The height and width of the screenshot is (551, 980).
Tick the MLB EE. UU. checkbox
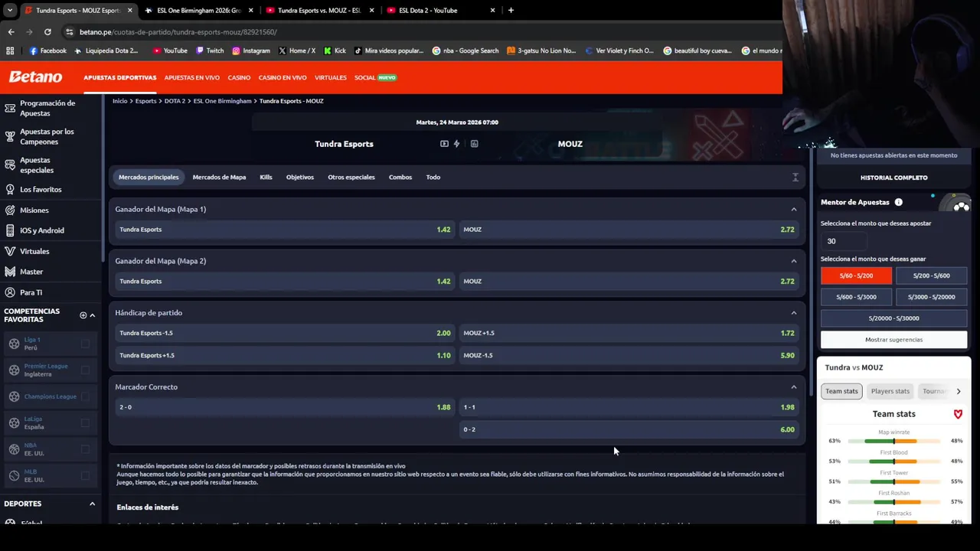click(85, 476)
